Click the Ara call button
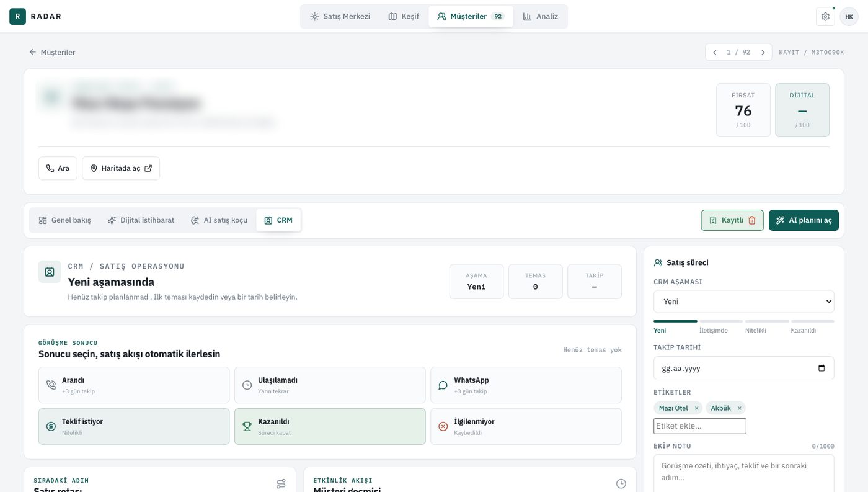Image resolution: width=868 pixels, height=492 pixels. [58, 168]
